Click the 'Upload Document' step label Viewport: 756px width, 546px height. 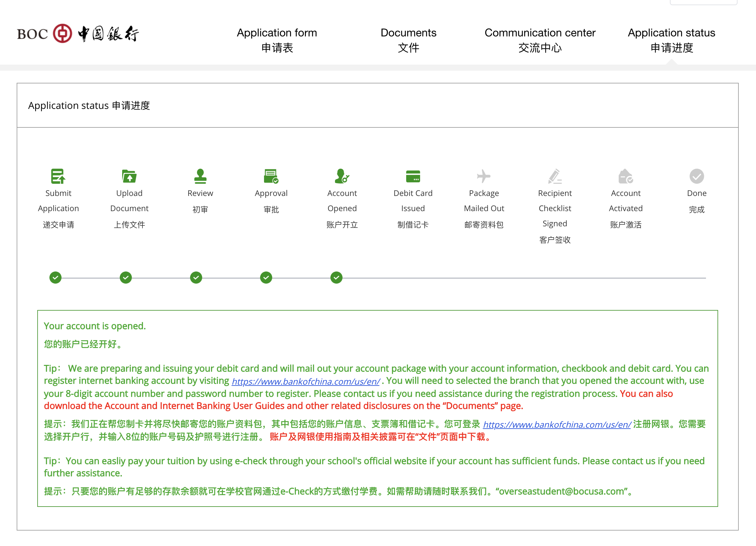(129, 201)
